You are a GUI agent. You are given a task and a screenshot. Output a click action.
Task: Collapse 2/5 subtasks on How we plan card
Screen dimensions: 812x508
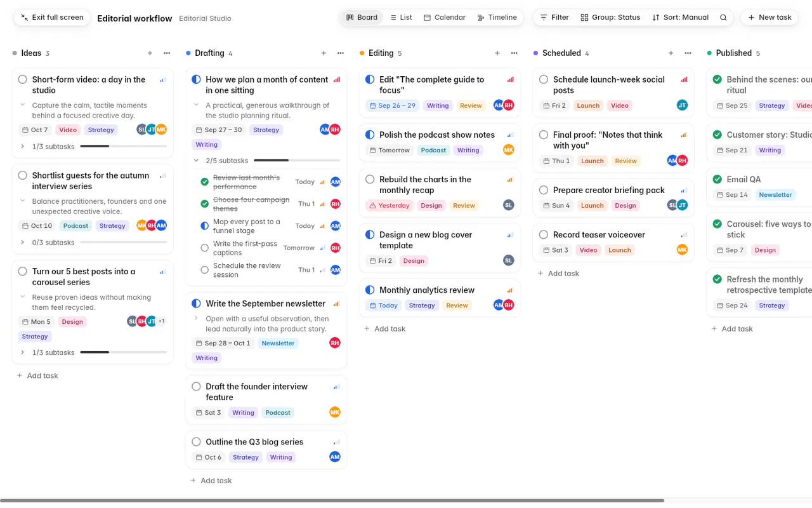click(197, 161)
